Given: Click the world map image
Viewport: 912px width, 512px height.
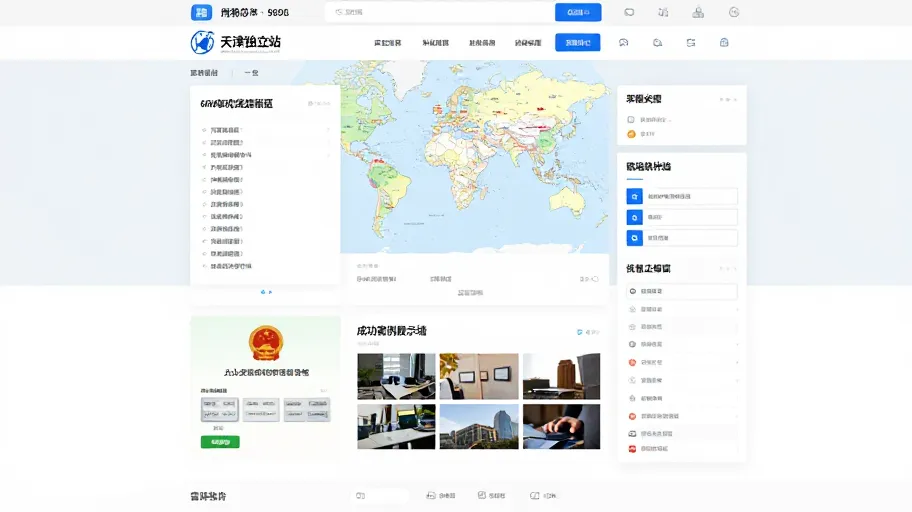Looking at the screenshot, I should [x=475, y=157].
